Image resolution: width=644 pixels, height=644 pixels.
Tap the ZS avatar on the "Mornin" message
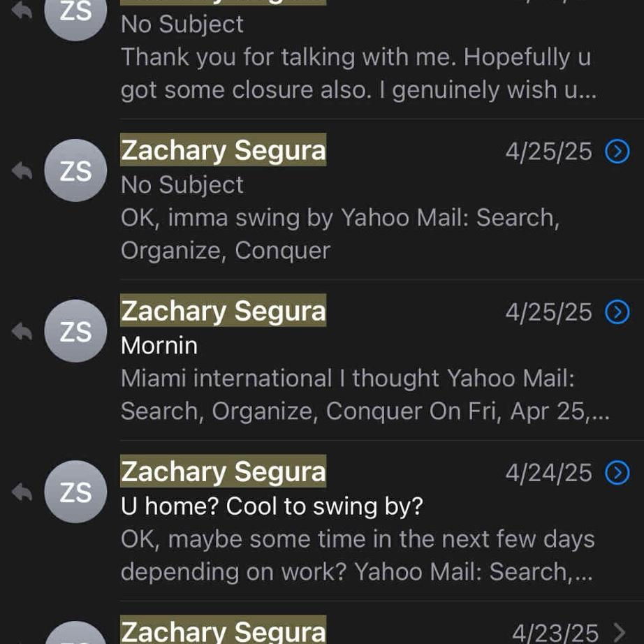point(75,331)
